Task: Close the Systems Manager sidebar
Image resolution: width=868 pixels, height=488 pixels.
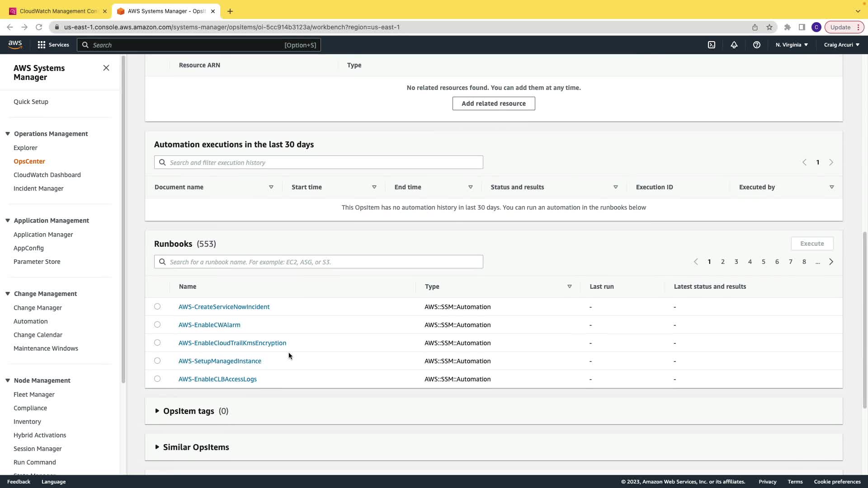Action: 106,68
